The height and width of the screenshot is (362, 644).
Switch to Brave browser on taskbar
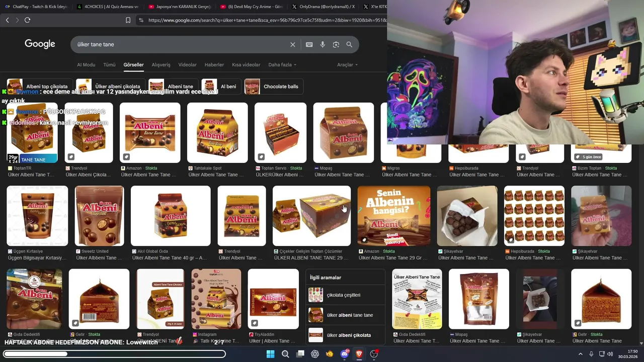click(359, 354)
